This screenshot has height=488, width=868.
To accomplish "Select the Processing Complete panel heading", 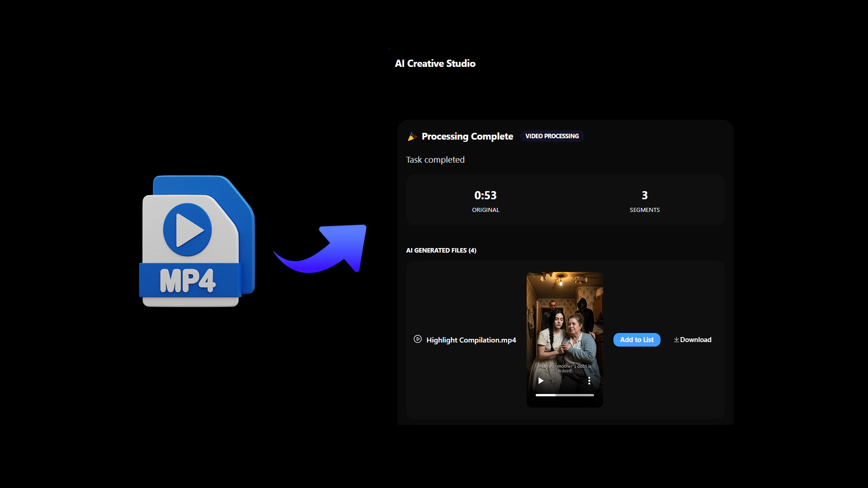I will tap(467, 136).
